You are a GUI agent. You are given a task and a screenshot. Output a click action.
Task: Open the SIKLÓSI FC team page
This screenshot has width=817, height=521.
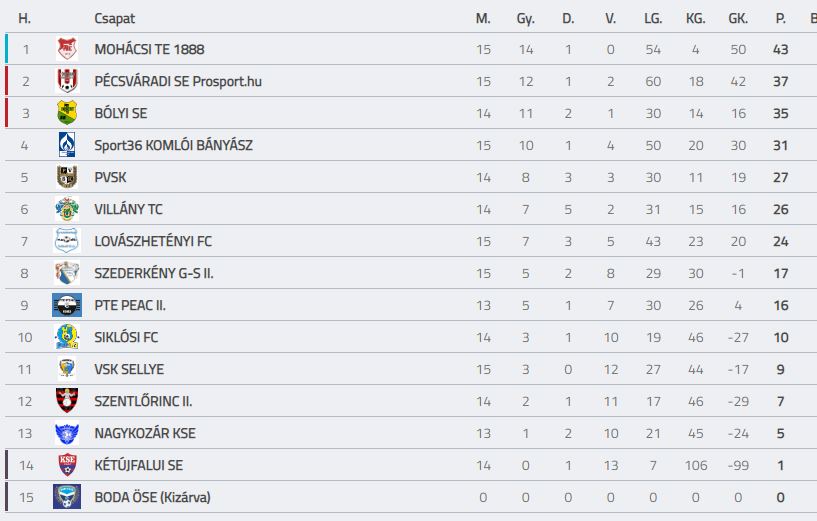[126, 337]
